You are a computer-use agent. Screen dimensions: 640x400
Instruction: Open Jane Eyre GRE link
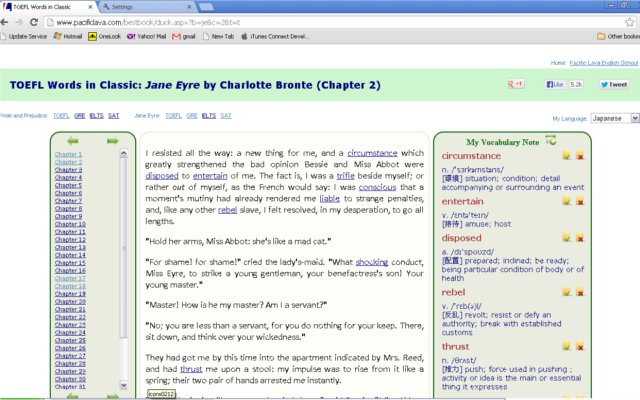[x=192, y=116]
